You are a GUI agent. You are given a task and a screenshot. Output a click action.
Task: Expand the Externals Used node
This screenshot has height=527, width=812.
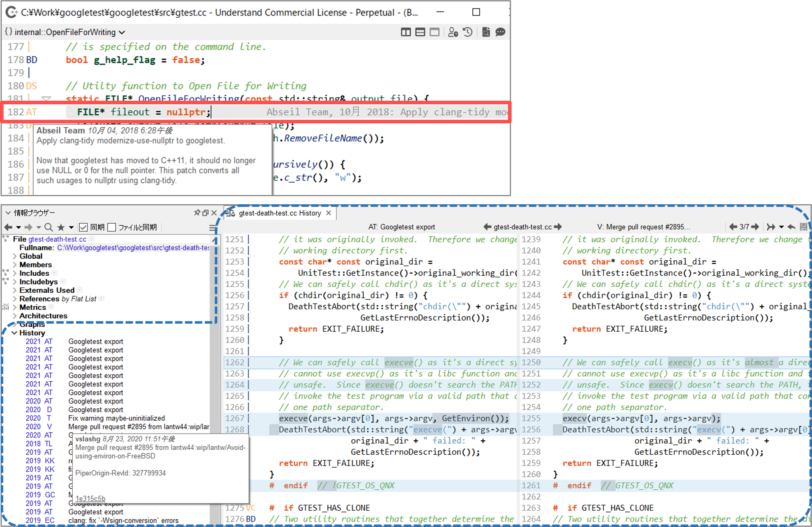[x=15, y=290]
